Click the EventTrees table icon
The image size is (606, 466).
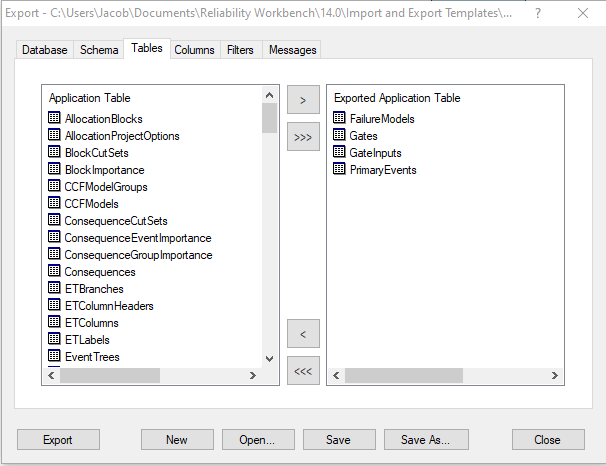pyautogui.click(x=55, y=356)
